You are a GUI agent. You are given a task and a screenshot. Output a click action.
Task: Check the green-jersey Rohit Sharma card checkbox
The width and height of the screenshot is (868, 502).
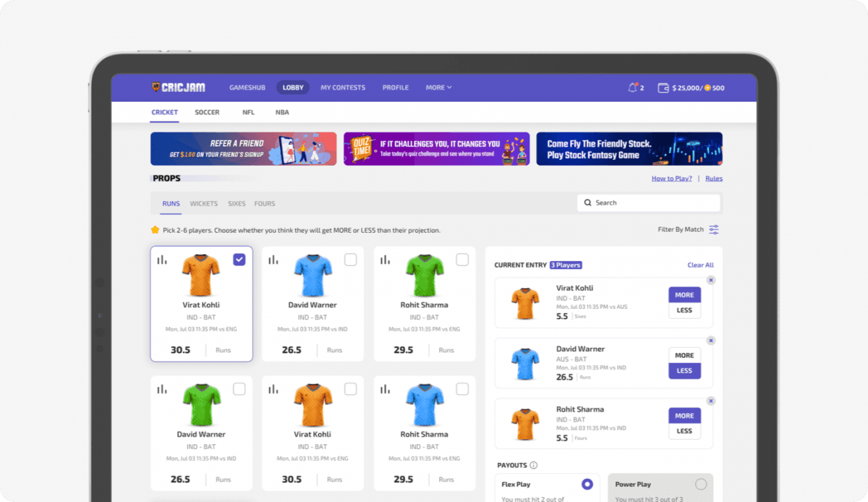[462, 260]
